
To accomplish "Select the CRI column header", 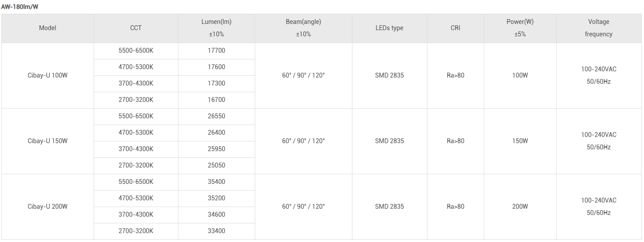I will coord(455,28).
